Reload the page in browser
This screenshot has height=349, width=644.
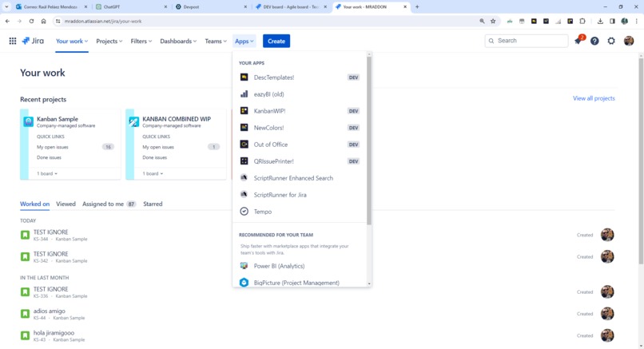click(31, 21)
